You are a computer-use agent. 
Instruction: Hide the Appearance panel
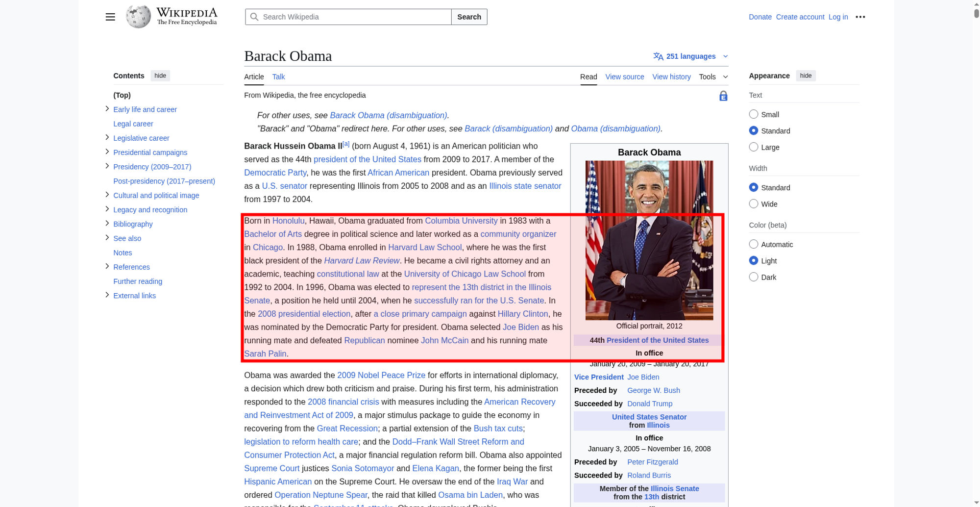(806, 76)
